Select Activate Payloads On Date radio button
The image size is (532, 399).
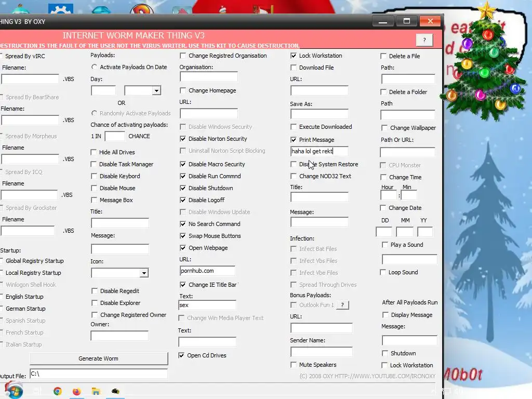click(94, 67)
